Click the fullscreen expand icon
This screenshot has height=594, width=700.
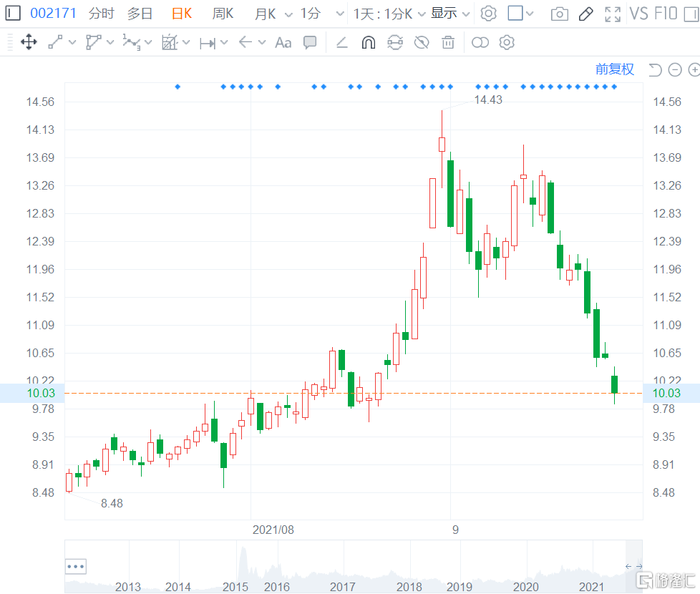613,14
